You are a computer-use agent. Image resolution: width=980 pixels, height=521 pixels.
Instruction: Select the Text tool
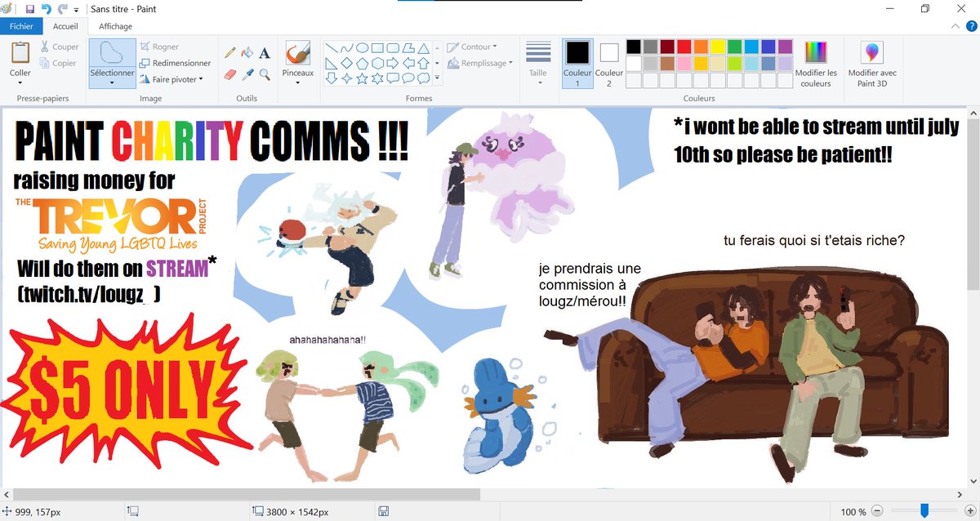[x=265, y=53]
